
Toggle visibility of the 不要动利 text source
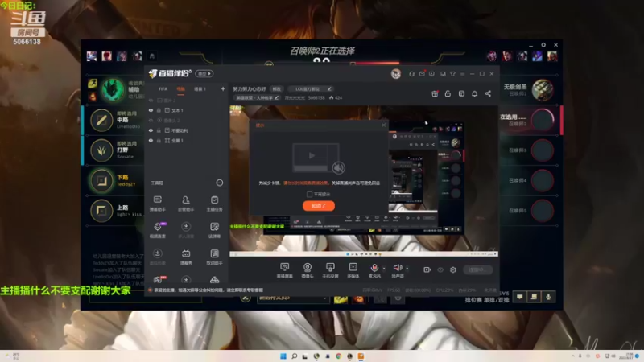[151, 130]
